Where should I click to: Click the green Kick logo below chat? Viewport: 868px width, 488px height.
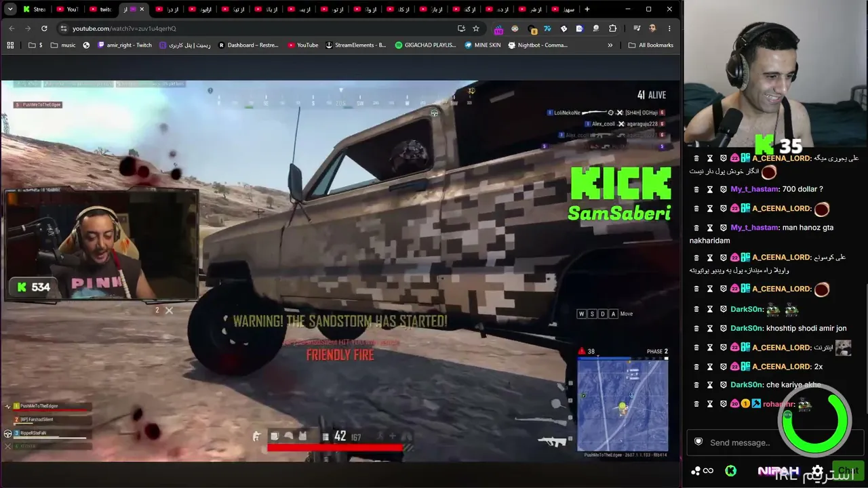click(730, 470)
